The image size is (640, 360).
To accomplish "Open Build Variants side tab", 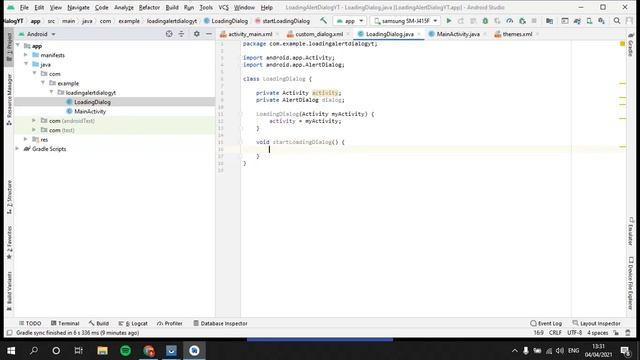I will [x=9, y=291].
